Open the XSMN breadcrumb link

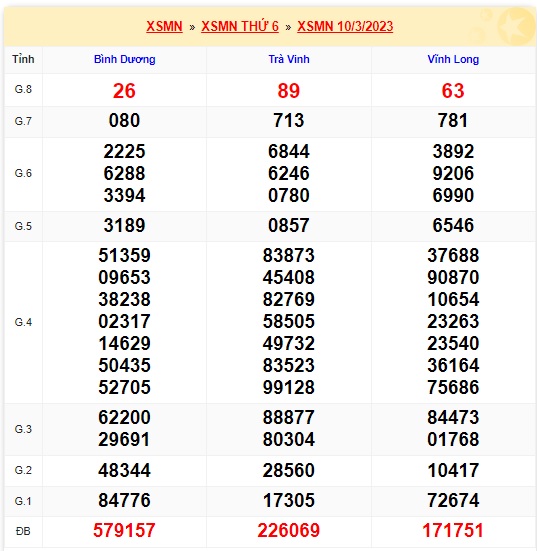coord(164,26)
